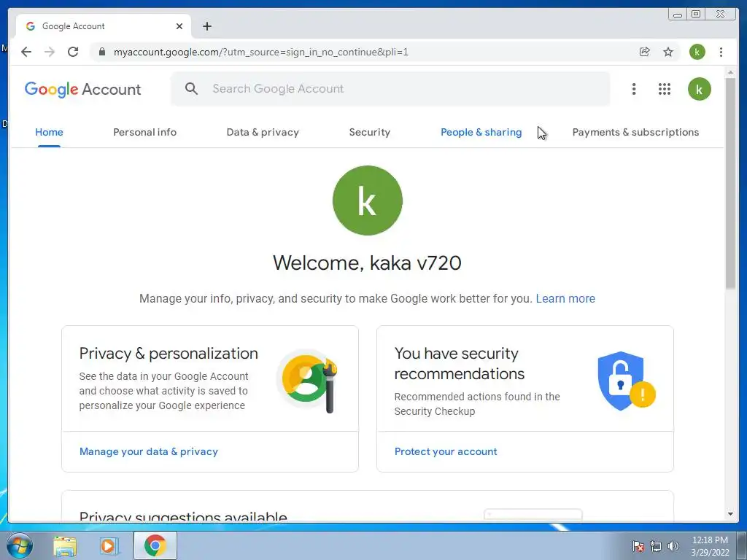Screen dimensions: 747x560
Task: Open Windows Explorer from taskbar
Action: coord(65,546)
